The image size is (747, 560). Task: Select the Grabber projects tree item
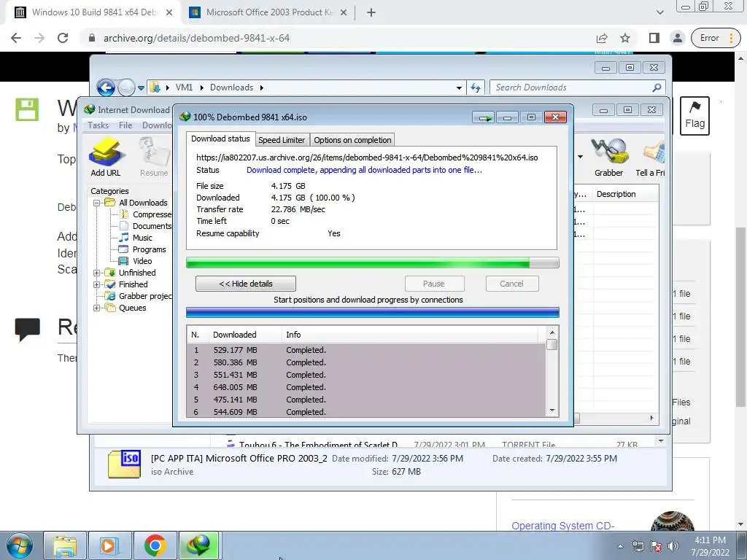click(145, 296)
